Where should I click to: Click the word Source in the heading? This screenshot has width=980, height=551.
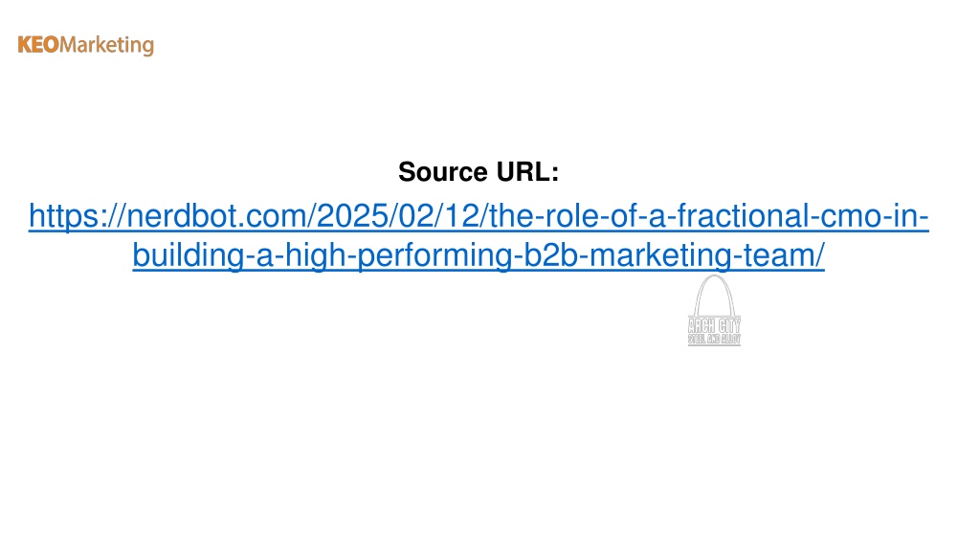pos(442,172)
